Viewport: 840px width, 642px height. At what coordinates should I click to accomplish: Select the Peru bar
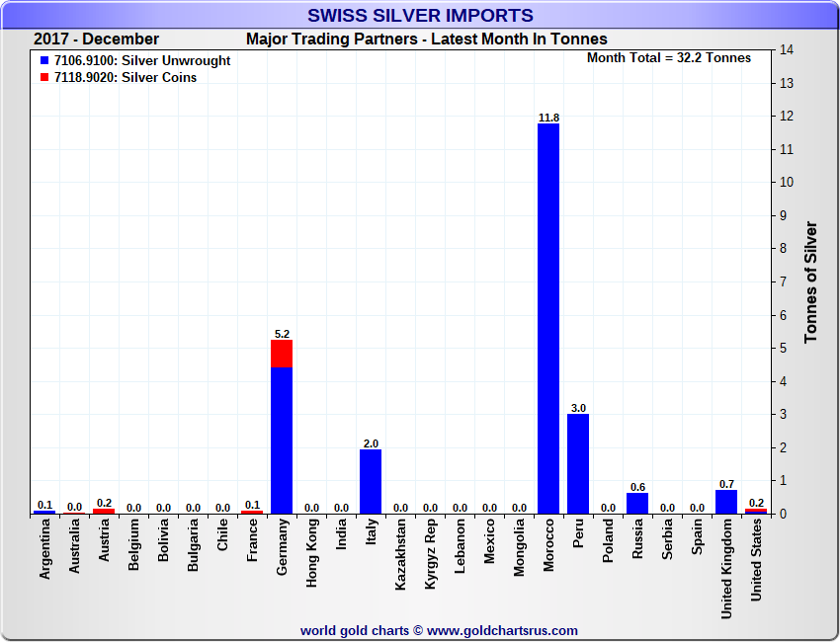point(578,463)
